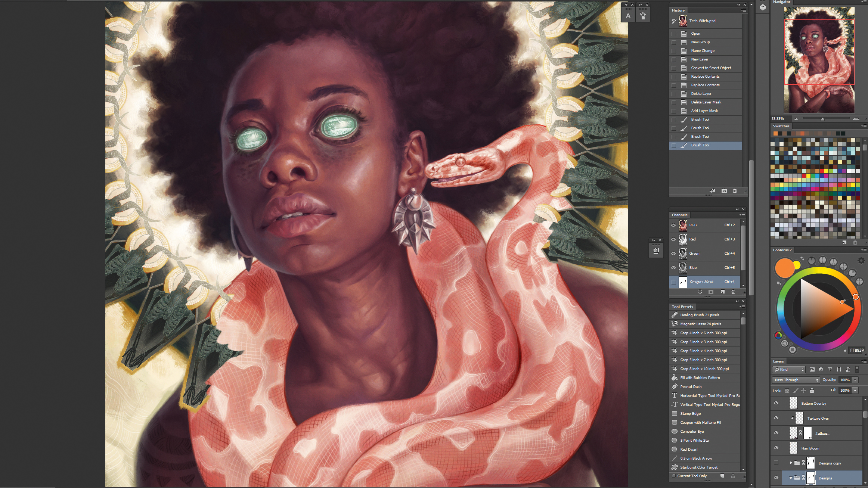The width and height of the screenshot is (868, 488).
Task: Switch to the Channels tab
Action: pos(680,215)
